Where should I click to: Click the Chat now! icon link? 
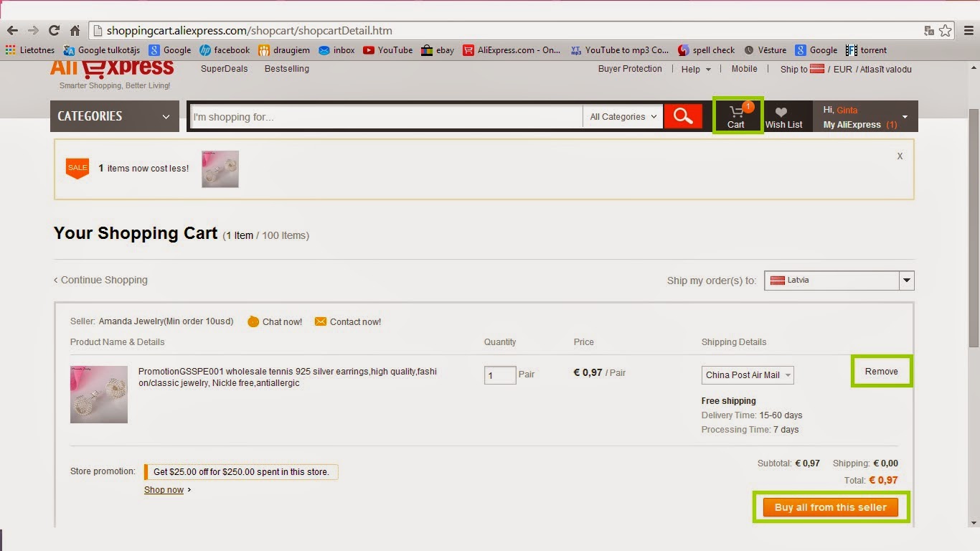coord(275,321)
